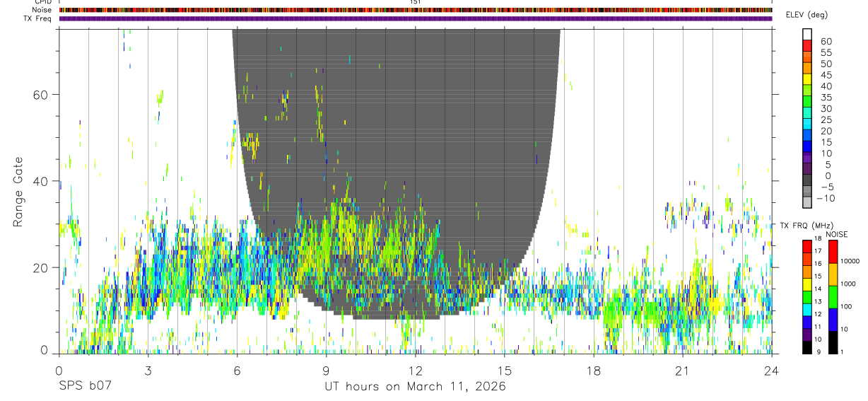868x401 pixels.
Task: Click 'UT hours on March 11, 2026' title
Action: pos(415,387)
